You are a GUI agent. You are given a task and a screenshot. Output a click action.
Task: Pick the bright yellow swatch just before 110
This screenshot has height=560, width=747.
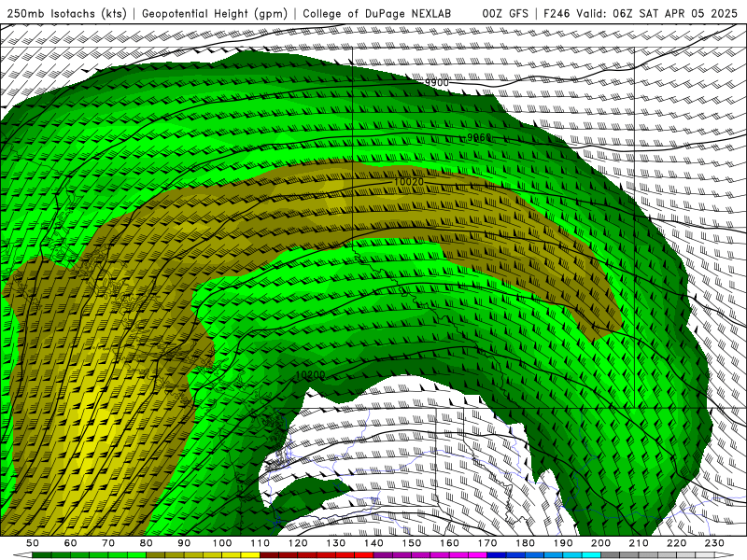click(250, 554)
